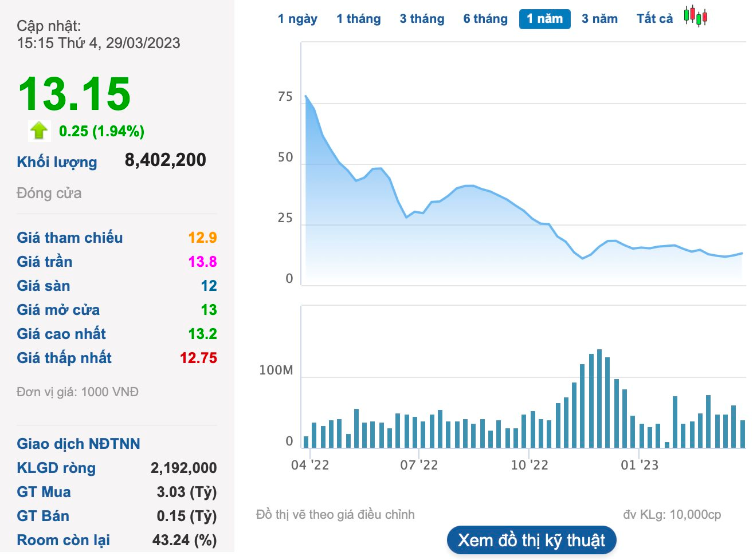Select the active "1 năm" tab
Screen dimensions: 753x560
(544, 18)
